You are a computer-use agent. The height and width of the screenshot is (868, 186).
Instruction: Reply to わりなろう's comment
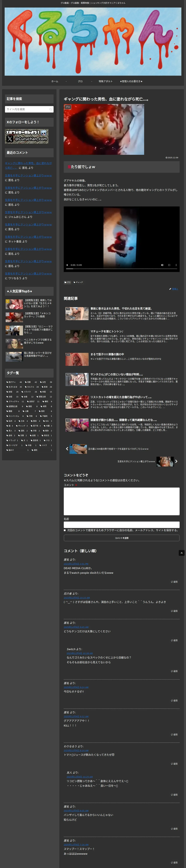coord(174,764)
